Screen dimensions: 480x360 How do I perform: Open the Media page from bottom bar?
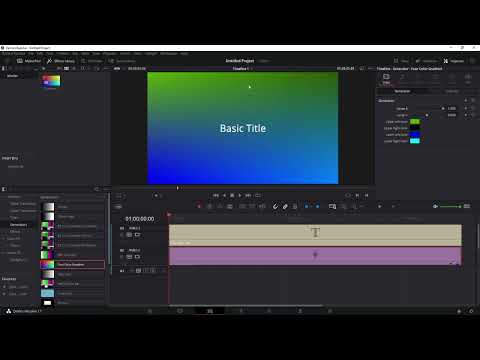150,311
